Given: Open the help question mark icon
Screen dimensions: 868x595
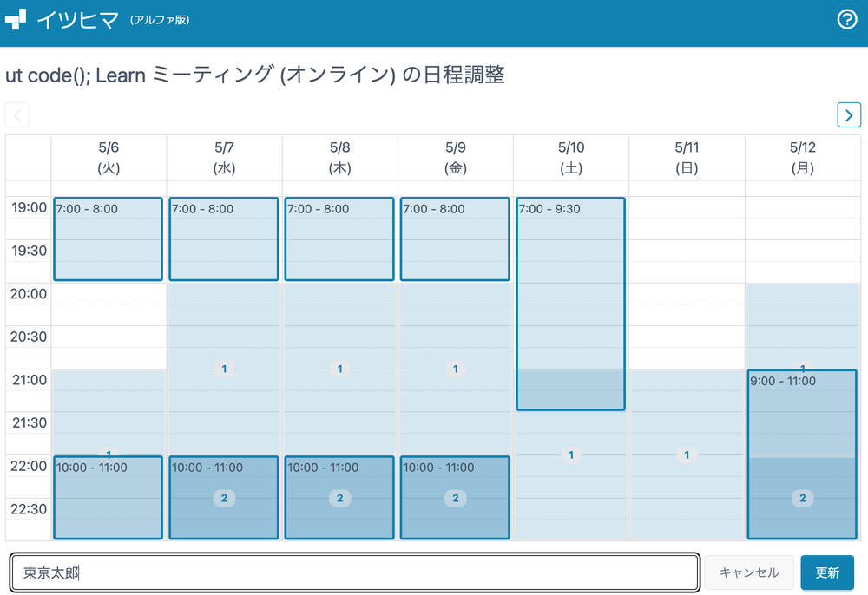Looking at the screenshot, I should 846,20.
